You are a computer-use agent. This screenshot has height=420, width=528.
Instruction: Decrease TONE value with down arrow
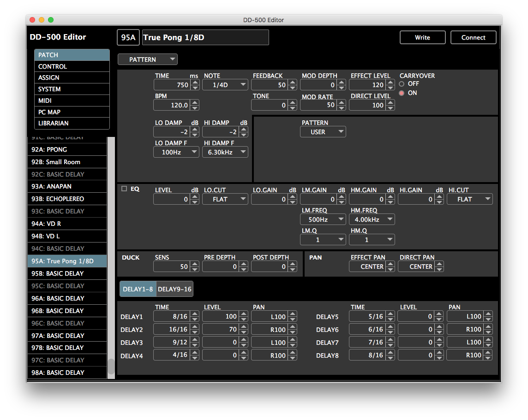(x=293, y=107)
